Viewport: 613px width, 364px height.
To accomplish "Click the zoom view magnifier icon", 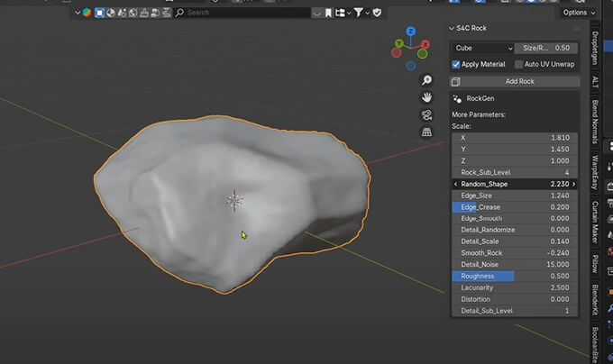I will click(426, 80).
